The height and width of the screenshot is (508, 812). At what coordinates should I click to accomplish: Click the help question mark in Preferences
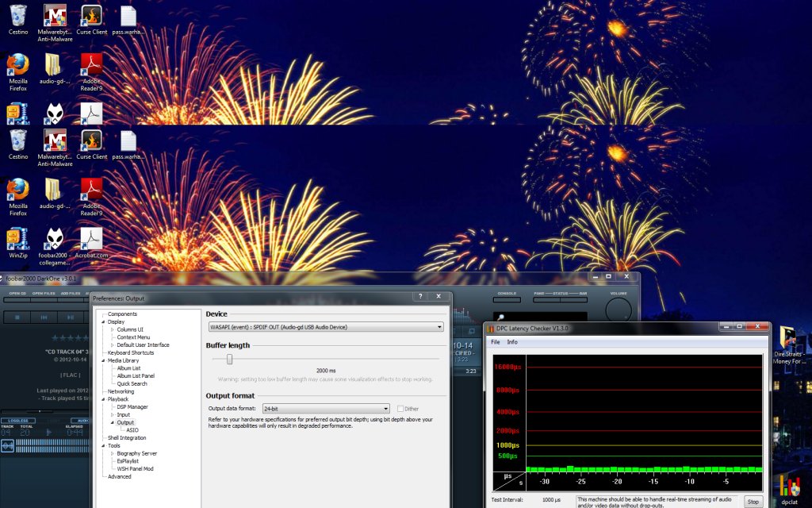pos(420,296)
